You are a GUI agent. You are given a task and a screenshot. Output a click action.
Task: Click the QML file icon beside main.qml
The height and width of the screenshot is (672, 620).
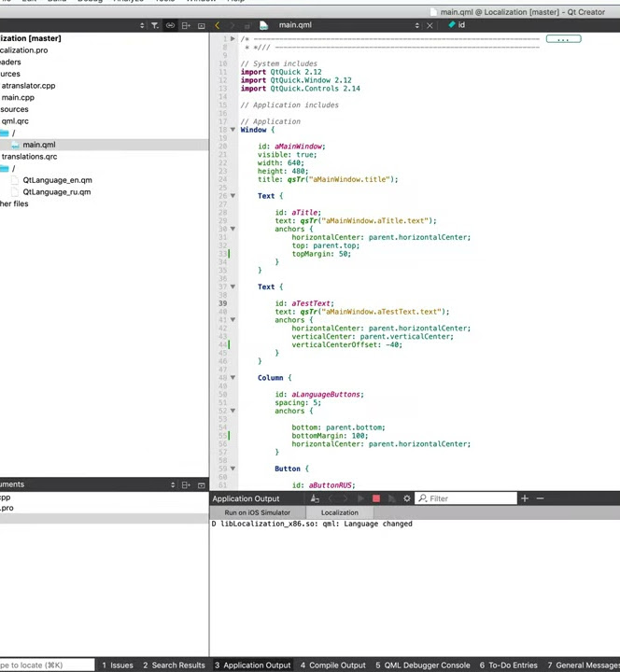coord(15,145)
